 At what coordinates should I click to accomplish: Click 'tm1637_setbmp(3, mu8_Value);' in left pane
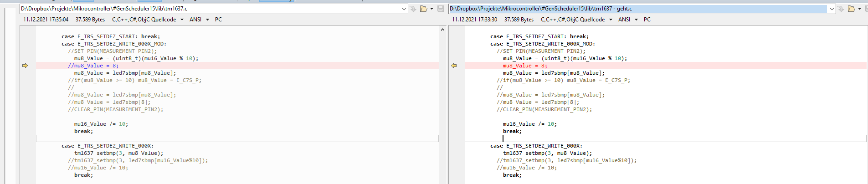click(119, 153)
